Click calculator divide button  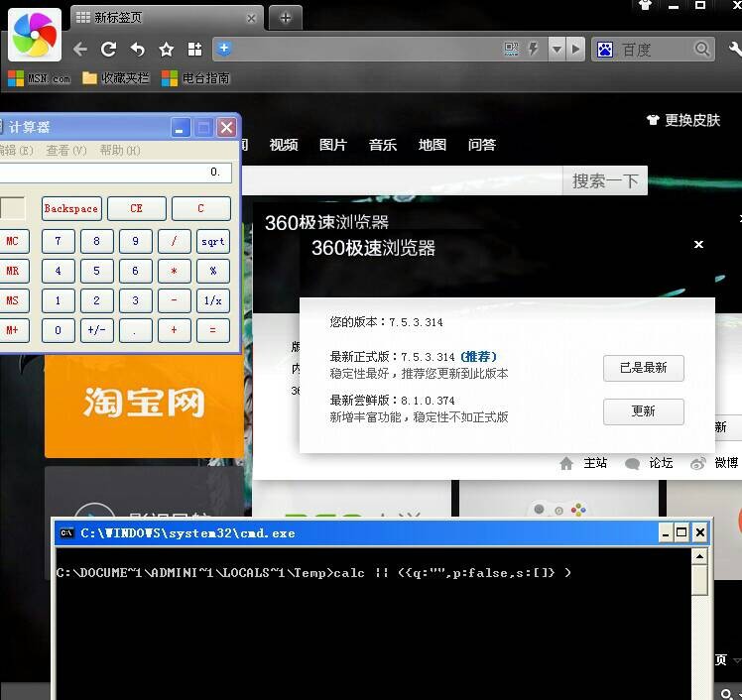pos(175,241)
